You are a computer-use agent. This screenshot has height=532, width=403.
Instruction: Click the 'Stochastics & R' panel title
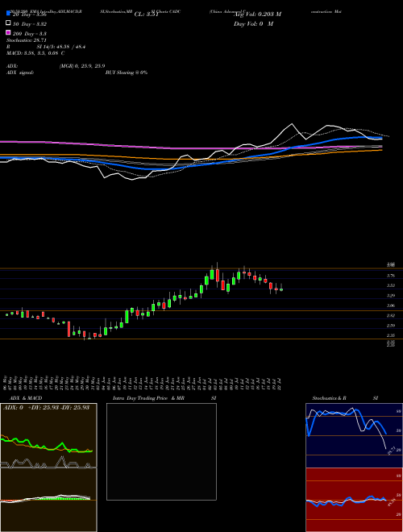pos(329,398)
